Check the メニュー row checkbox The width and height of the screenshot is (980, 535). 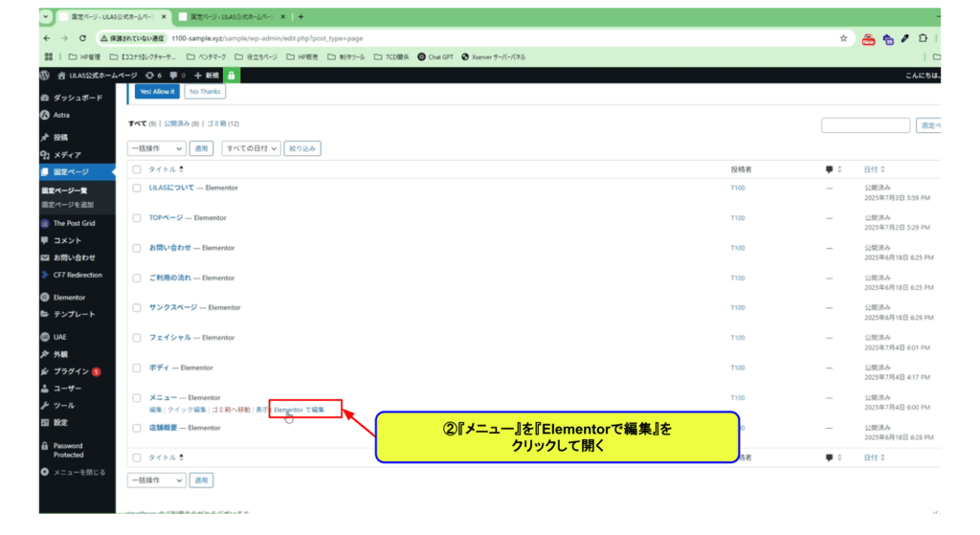[137, 397]
